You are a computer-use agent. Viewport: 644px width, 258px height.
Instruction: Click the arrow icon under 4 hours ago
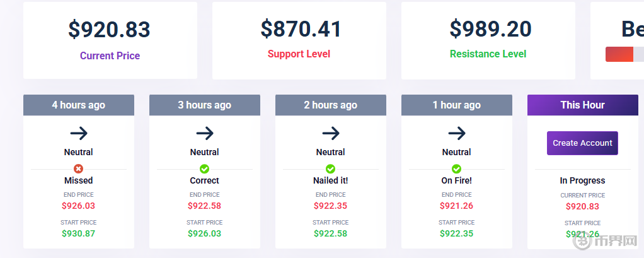click(x=79, y=133)
